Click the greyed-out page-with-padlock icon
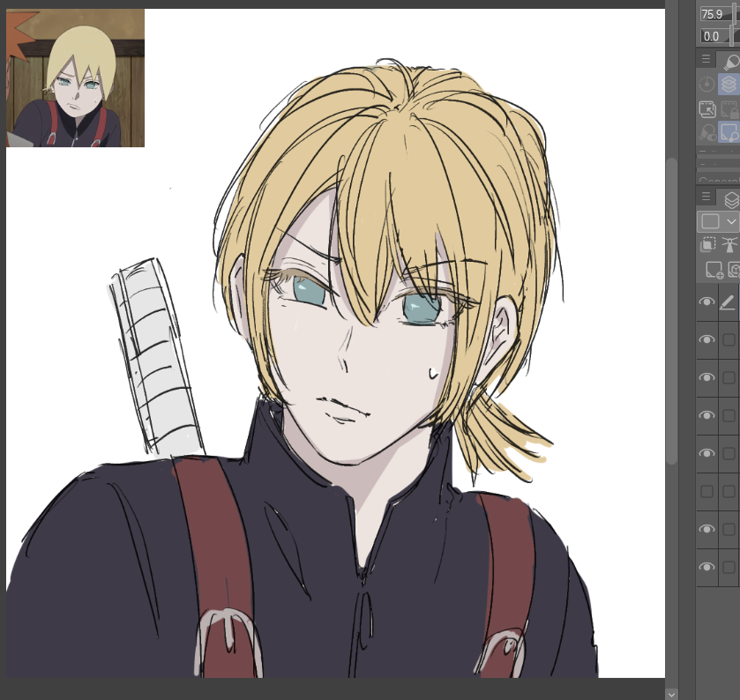 (x=729, y=109)
